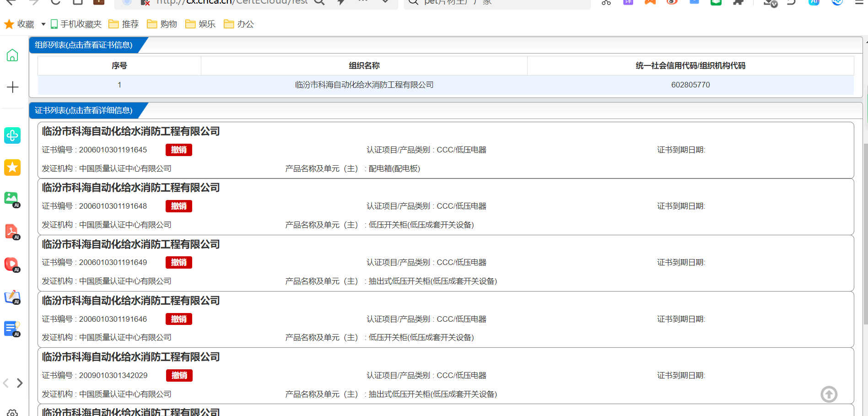Click product name of certificate 2006010301191649
Viewport: 868px width, 416px height.
433,281
